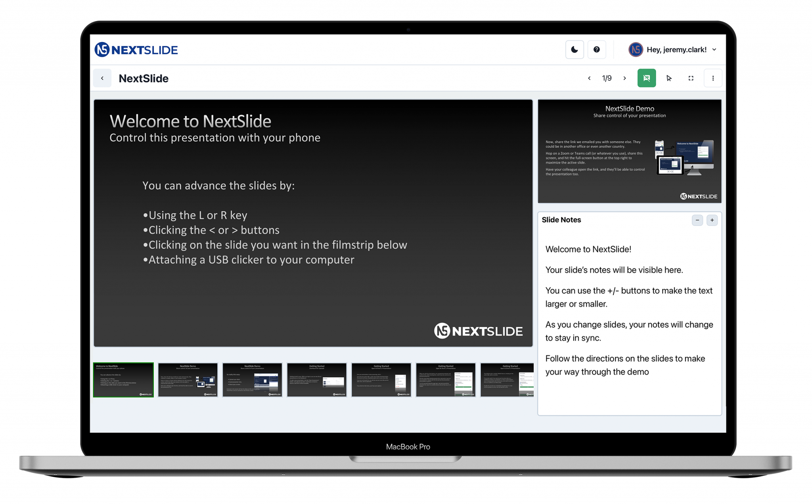Increase notes text size with plus button
Image resolution: width=812 pixels, height=504 pixels.
(x=712, y=220)
